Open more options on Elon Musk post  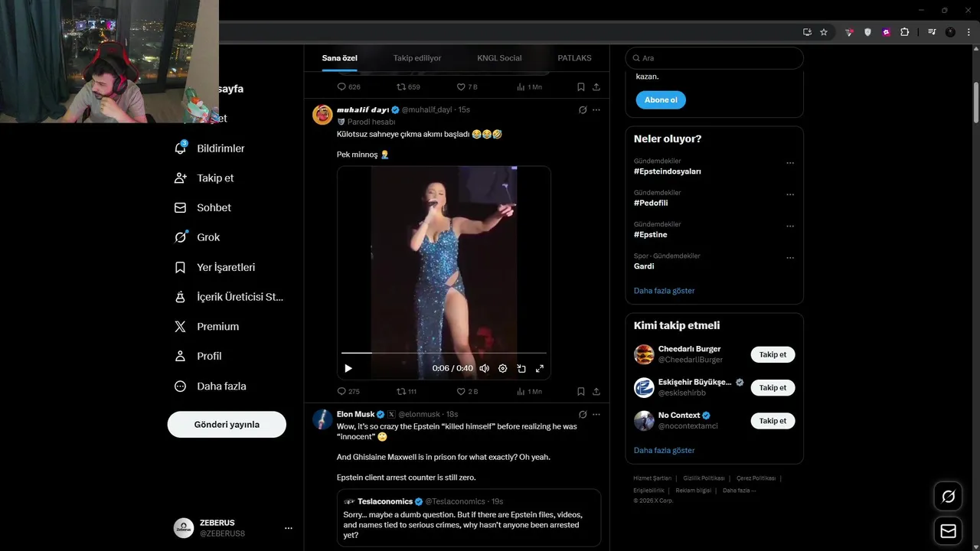(x=596, y=414)
